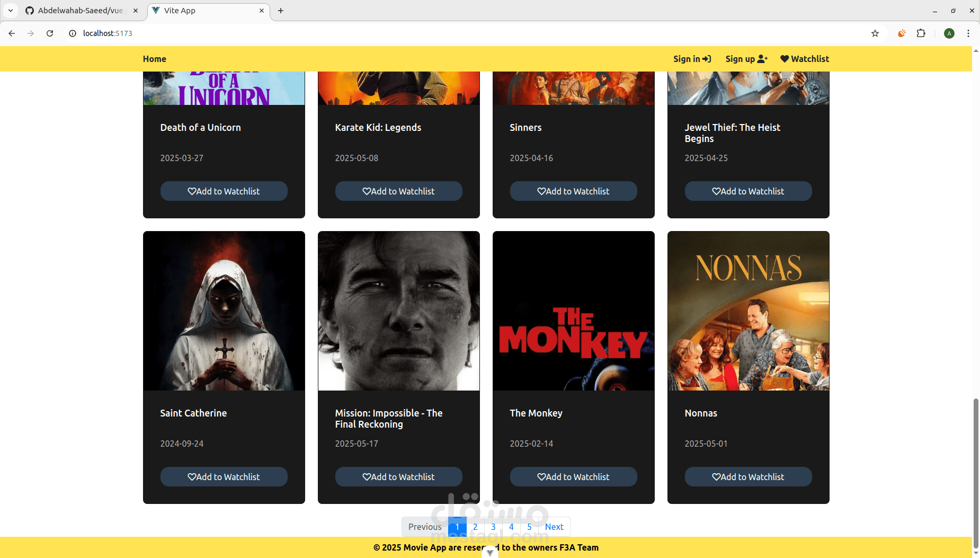The height and width of the screenshot is (558, 980).
Task: Open the Chrome profile avatar
Action: (949, 33)
